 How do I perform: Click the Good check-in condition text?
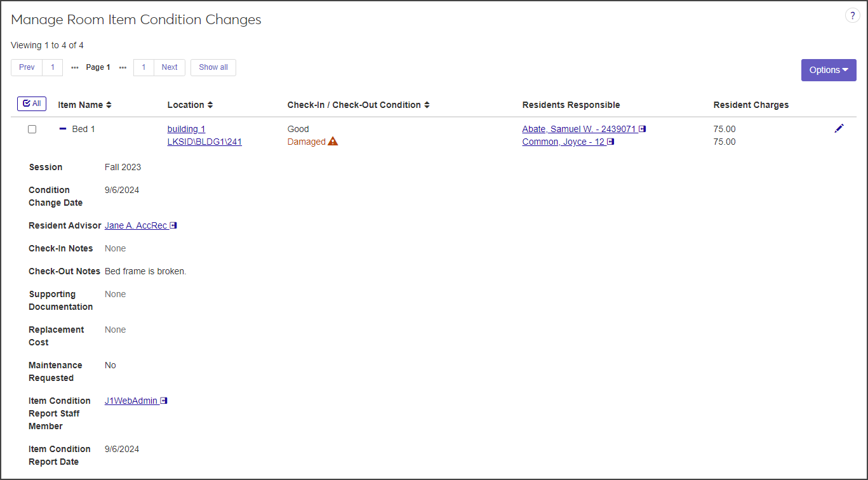pyautogui.click(x=298, y=129)
